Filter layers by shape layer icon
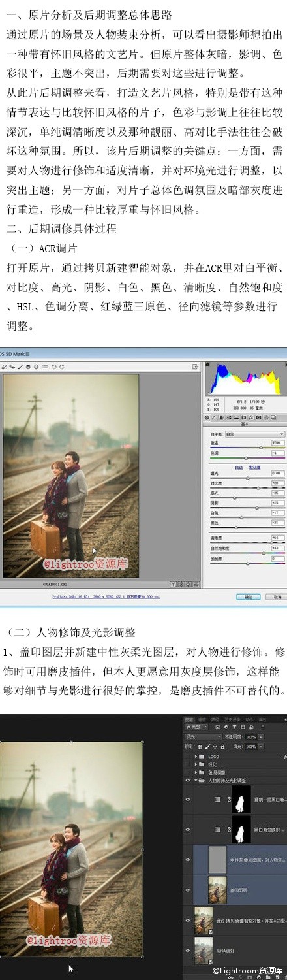 point(243,727)
